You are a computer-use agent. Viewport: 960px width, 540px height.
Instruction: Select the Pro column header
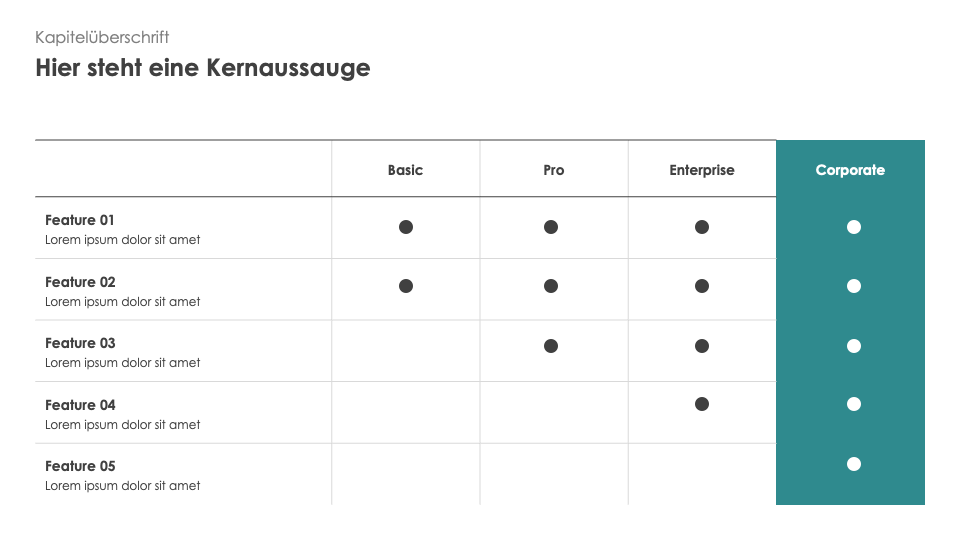(x=554, y=170)
